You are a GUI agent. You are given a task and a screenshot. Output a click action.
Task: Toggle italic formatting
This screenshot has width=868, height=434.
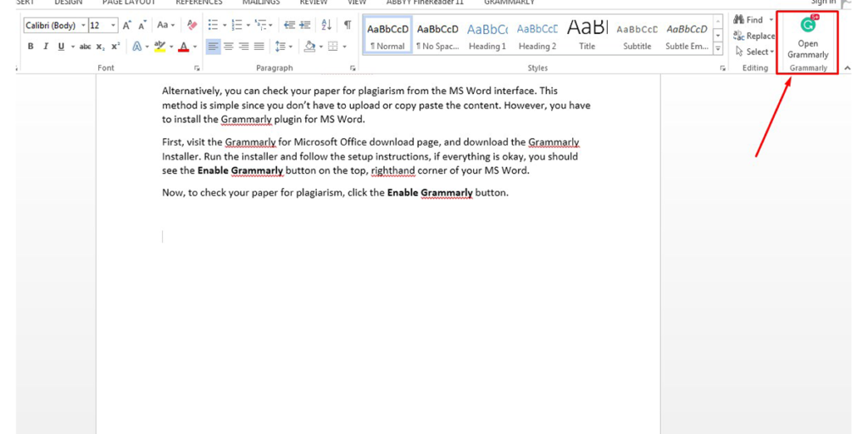tap(46, 47)
